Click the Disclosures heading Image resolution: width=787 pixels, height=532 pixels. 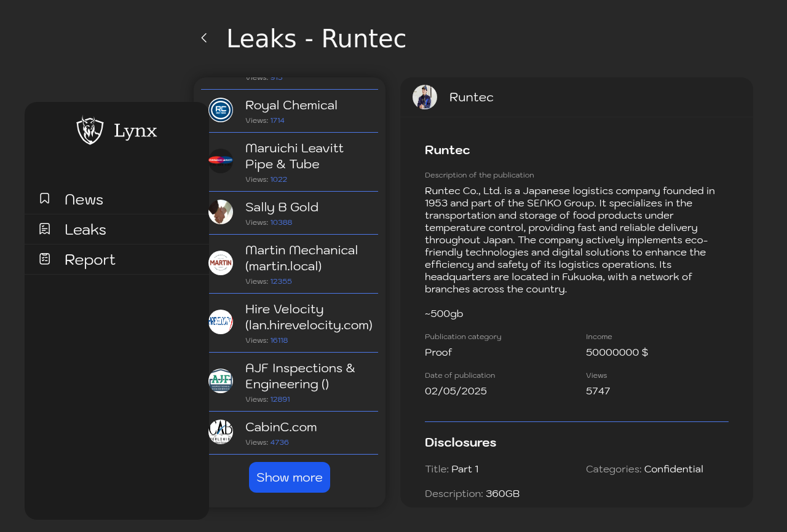pyautogui.click(x=461, y=442)
